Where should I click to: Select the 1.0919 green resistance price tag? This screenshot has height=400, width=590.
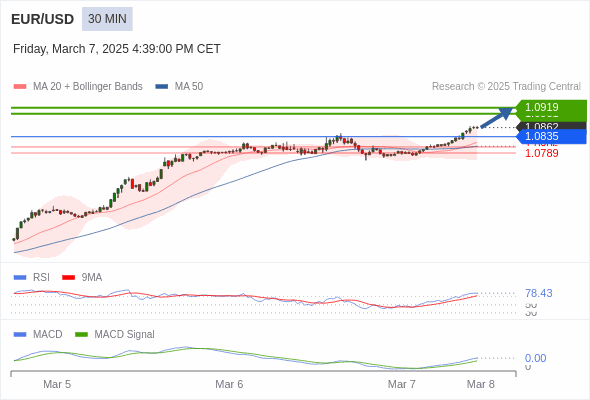coord(551,107)
